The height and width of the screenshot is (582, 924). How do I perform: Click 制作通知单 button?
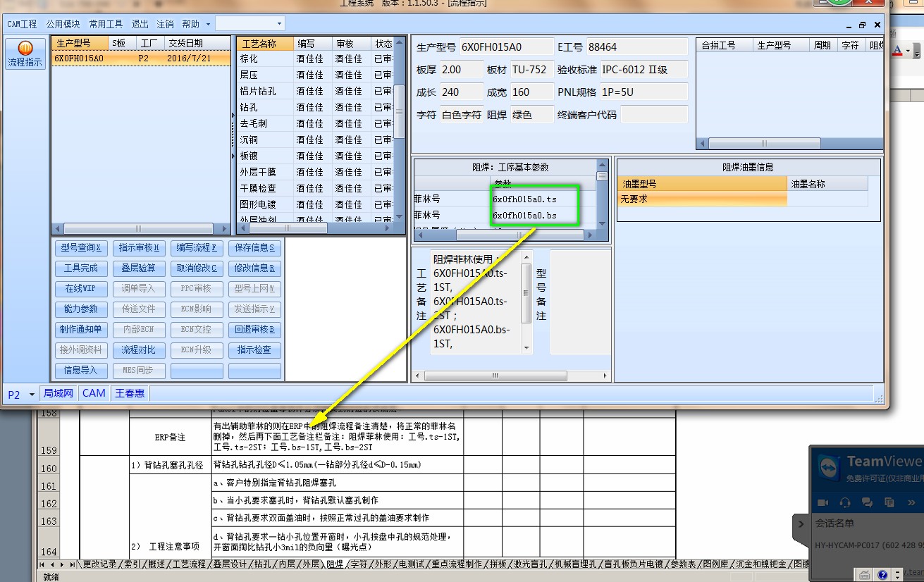(81, 330)
